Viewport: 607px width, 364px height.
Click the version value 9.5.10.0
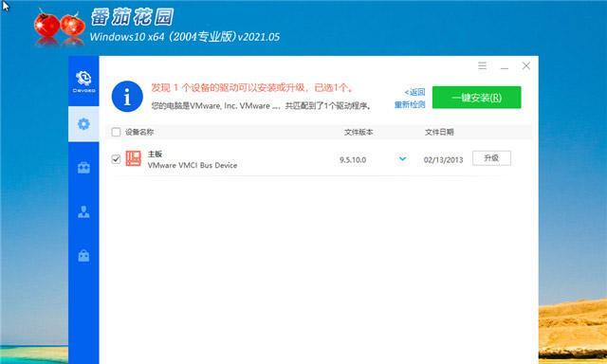point(353,159)
